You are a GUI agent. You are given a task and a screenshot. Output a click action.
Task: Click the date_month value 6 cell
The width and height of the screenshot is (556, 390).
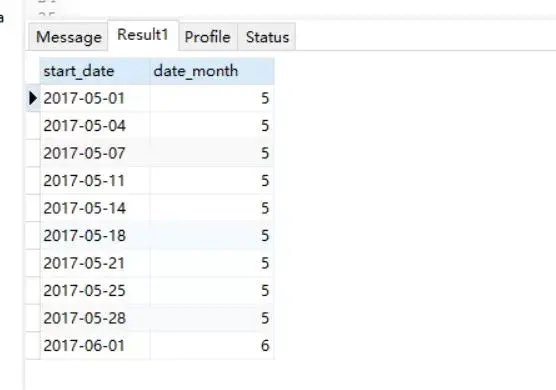tap(212, 346)
